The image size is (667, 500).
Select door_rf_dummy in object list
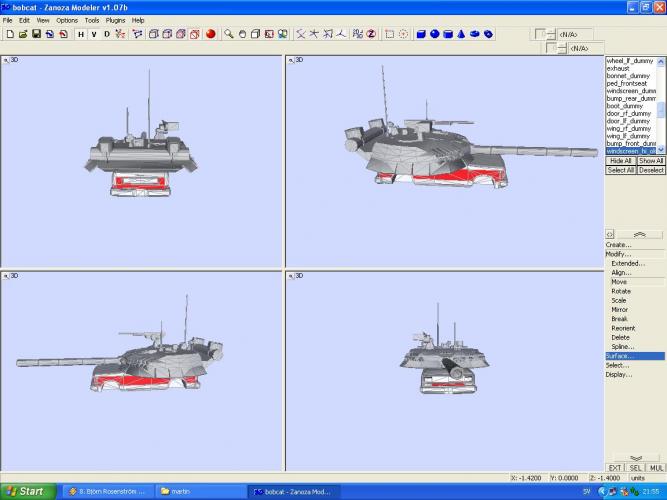(630, 113)
